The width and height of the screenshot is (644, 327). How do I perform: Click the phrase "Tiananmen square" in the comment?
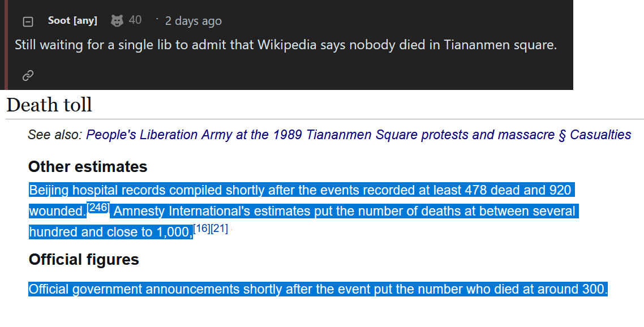[x=500, y=45]
